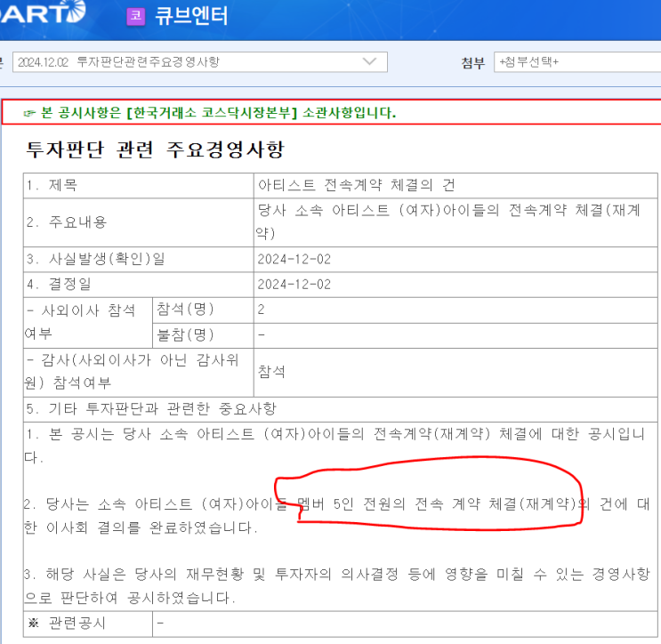Click the auditor attendance value 참석
The width and height of the screenshot is (661, 644).
(271, 372)
